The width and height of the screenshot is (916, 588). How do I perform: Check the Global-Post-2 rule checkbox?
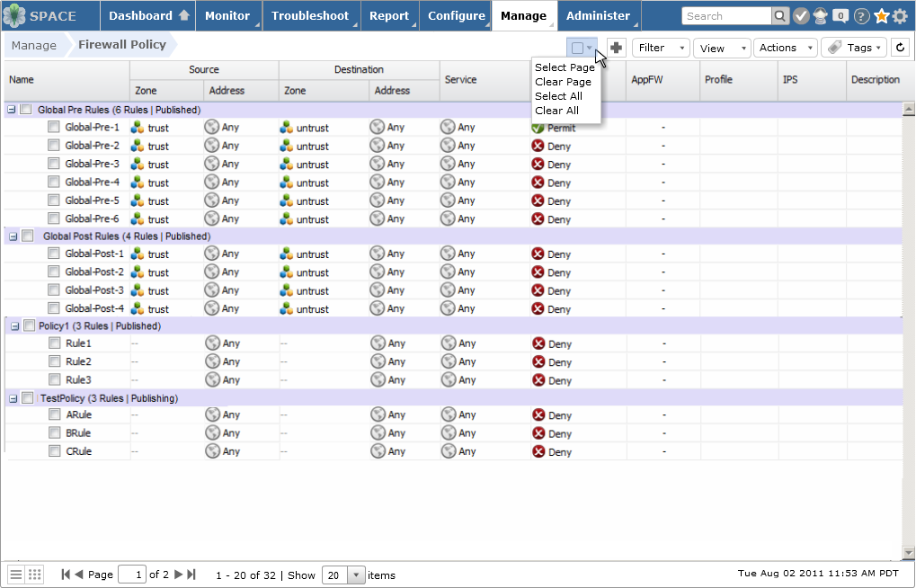[54, 272]
